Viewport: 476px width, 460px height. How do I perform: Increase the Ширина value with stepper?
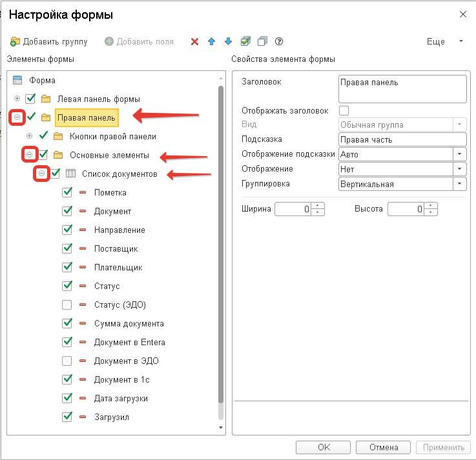point(318,206)
